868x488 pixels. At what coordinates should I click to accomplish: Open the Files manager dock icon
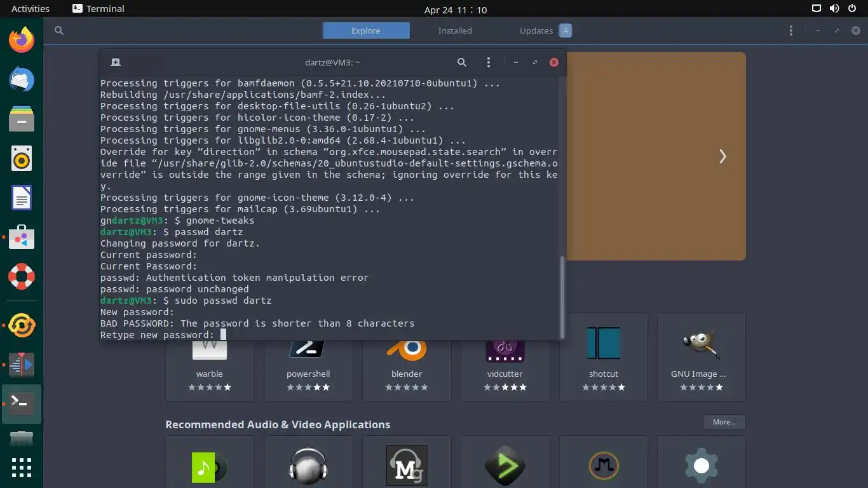[x=22, y=119]
